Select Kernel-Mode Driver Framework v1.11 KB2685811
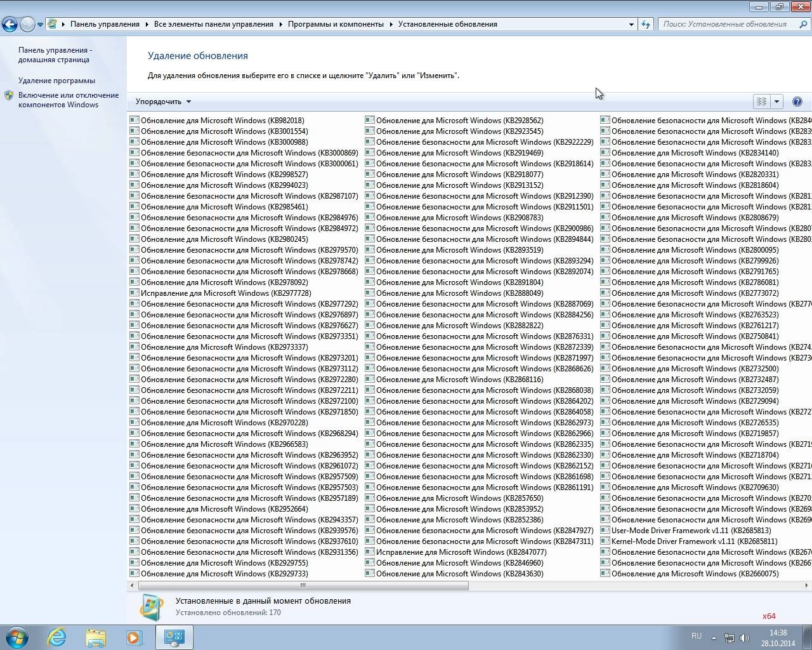The width and height of the screenshot is (812, 650). [x=689, y=541]
